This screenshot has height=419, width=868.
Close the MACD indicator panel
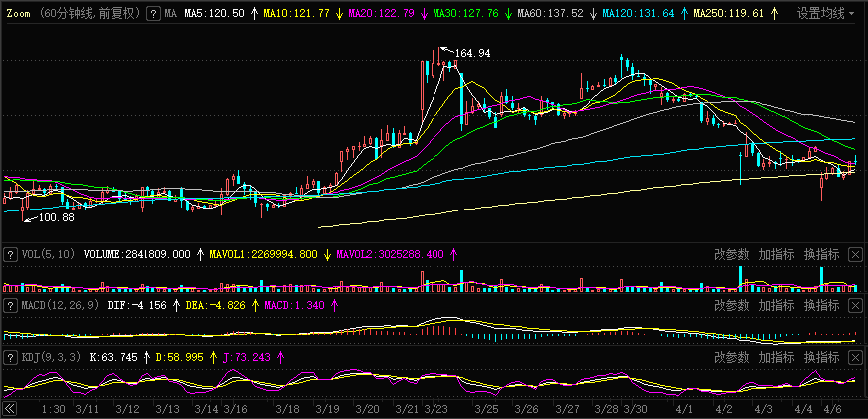coord(855,305)
